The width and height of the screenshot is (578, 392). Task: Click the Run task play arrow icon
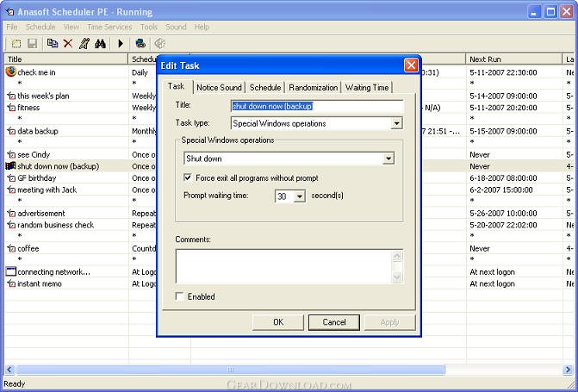click(121, 44)
